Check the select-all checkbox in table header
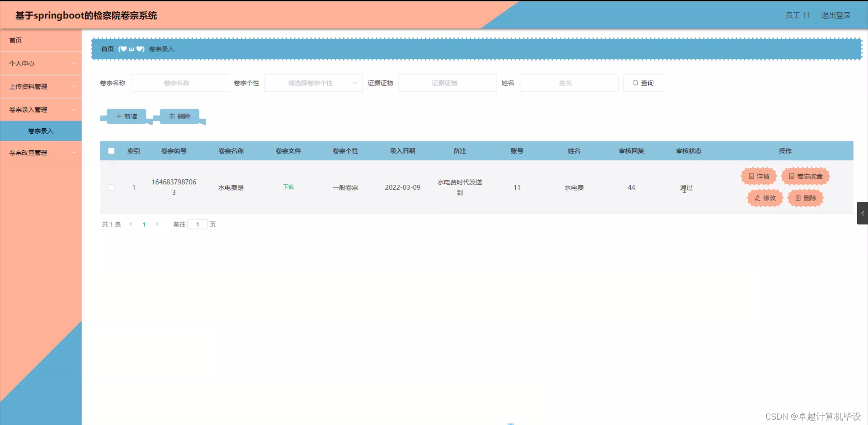 111,151
